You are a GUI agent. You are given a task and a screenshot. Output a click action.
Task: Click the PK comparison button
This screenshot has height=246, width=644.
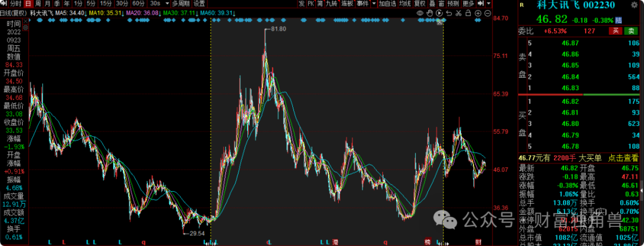311,4
